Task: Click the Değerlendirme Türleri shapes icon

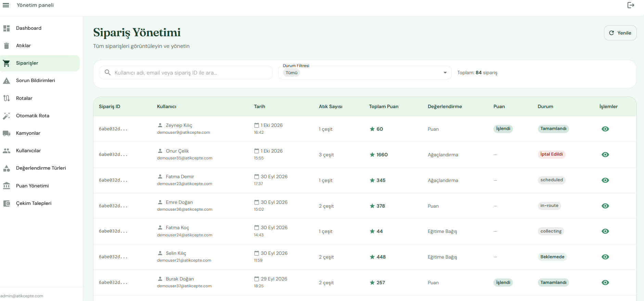Action: click(x=7, y=168)
